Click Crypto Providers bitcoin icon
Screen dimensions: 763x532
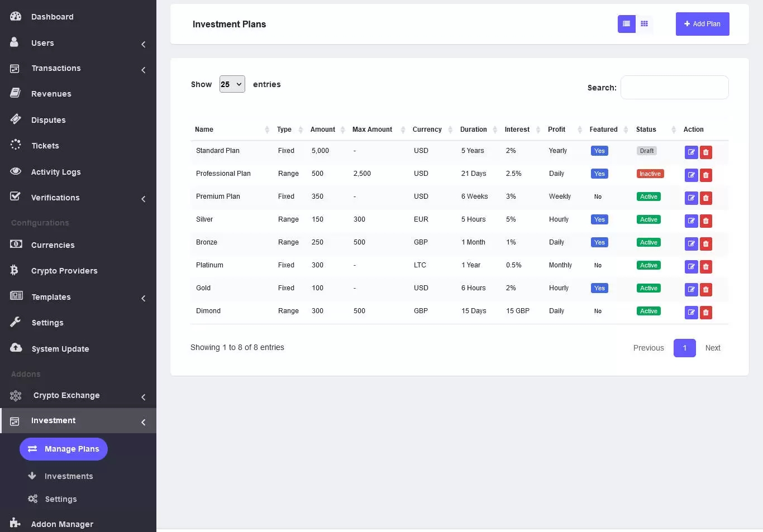point(15,271)
